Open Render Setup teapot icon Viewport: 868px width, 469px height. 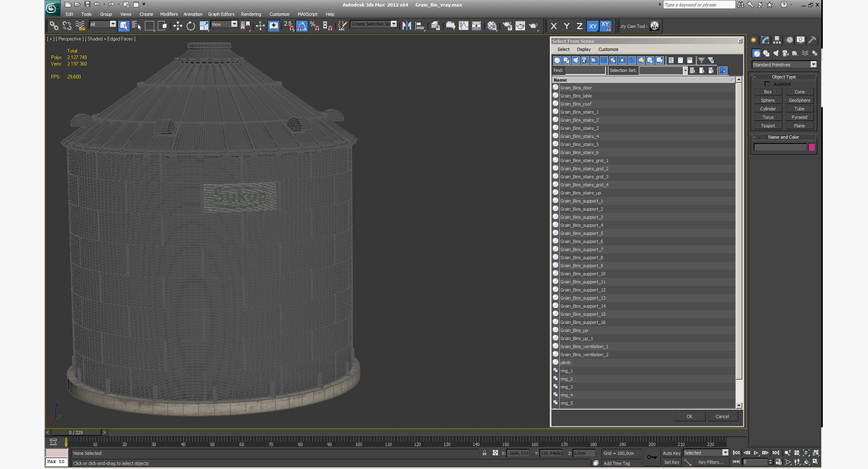click(x=507, y=26)
